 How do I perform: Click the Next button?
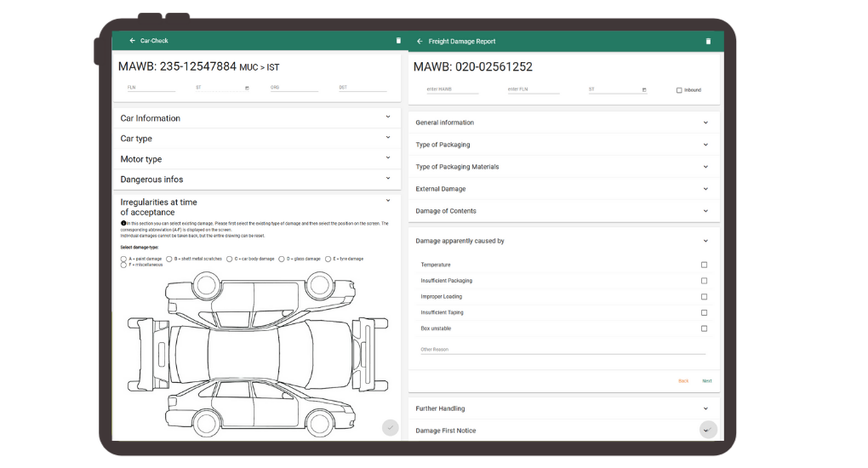tap(707, 381)
